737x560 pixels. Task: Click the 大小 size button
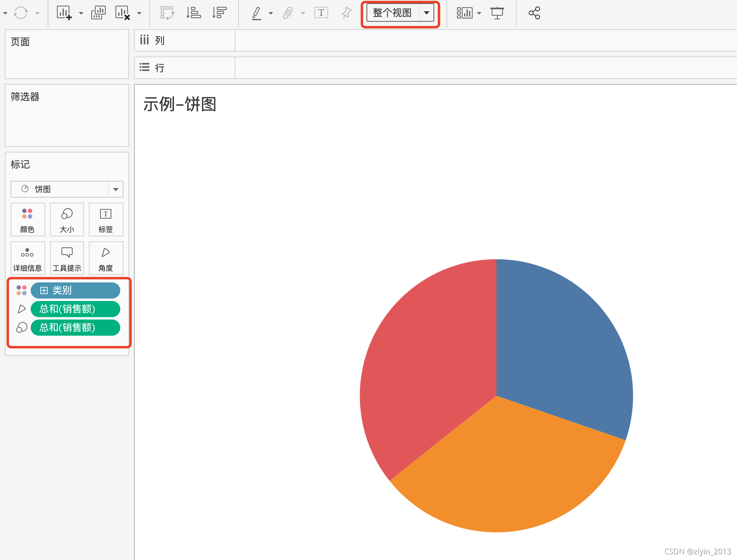[67, 219]
